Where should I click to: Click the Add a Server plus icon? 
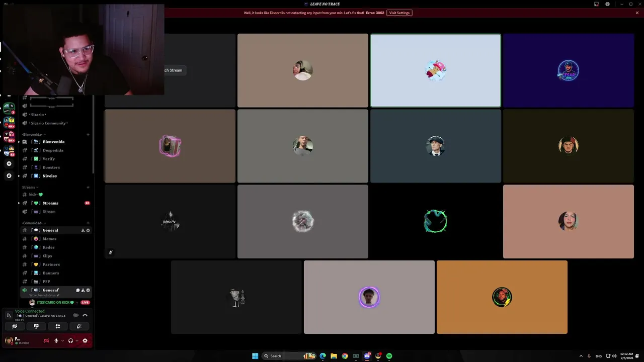coord(9,163)
